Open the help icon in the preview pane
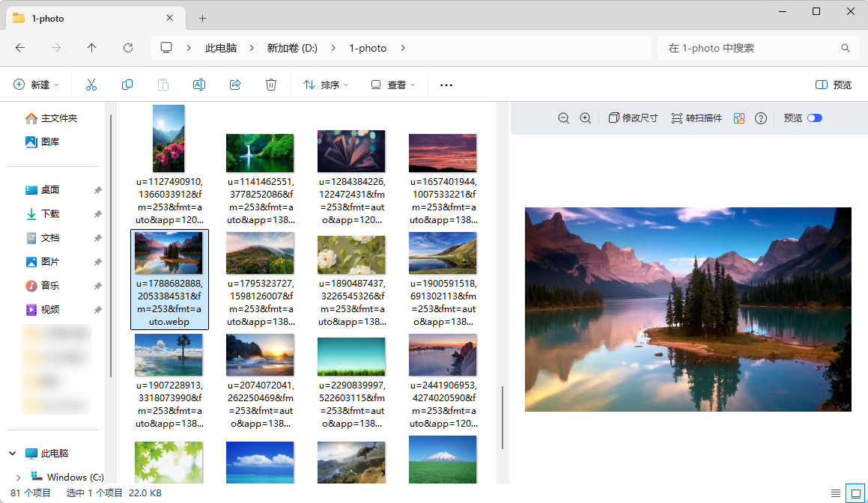This screenshot has width=868, height=503. (761, 118)
